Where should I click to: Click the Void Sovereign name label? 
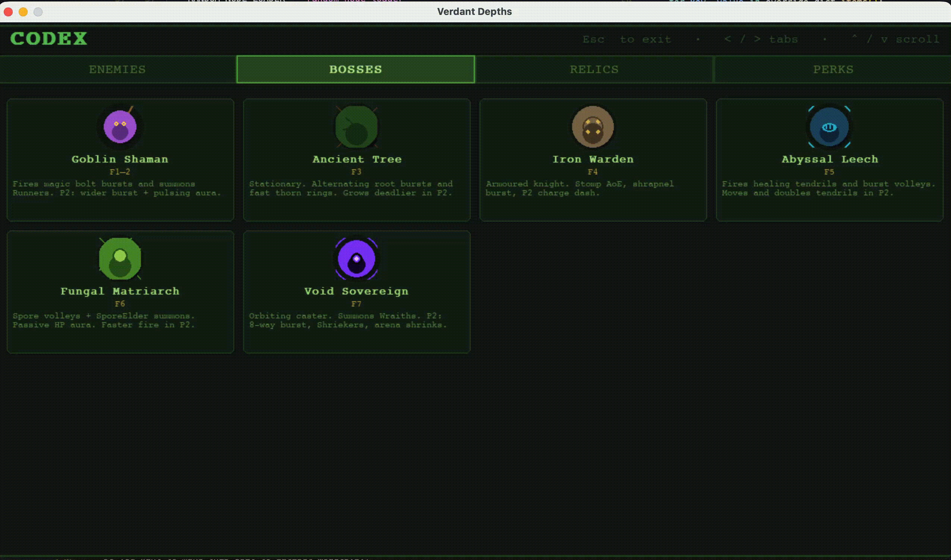point(356,291)
